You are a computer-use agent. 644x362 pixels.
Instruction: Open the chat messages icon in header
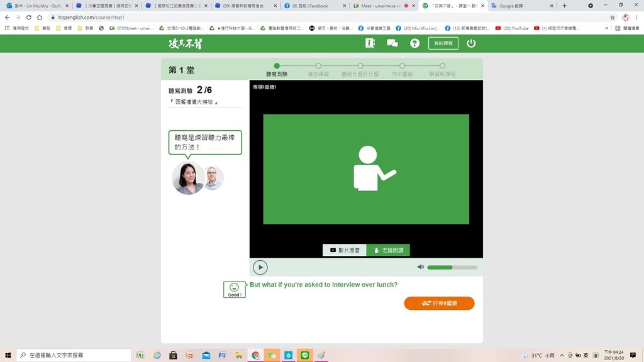[392, 43]
